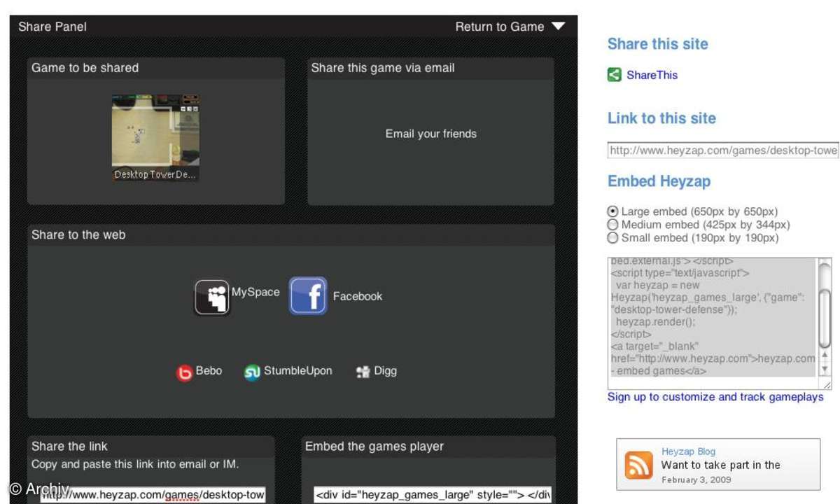This screenshot has width=840, height=504.
Task: Click the Share this site heading
Action: tap(658, 44)
